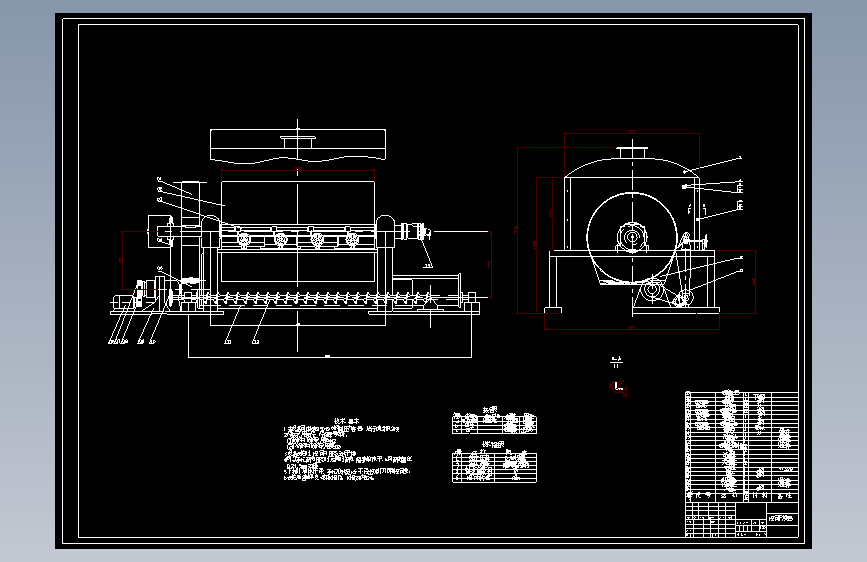Select the left support leg of side view frame
Image resolution: width=867 pixels, height=562 pixels.
[553, 283]
